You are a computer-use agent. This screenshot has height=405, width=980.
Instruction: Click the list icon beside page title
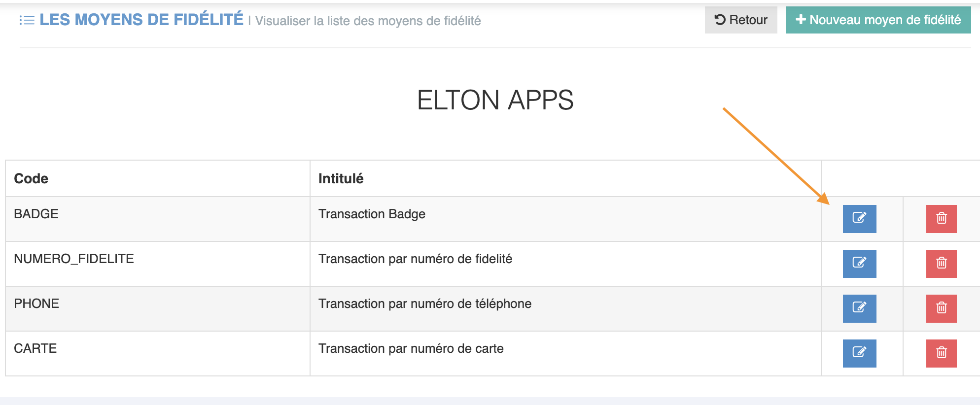pyautogui.click(x=27, y=20)
